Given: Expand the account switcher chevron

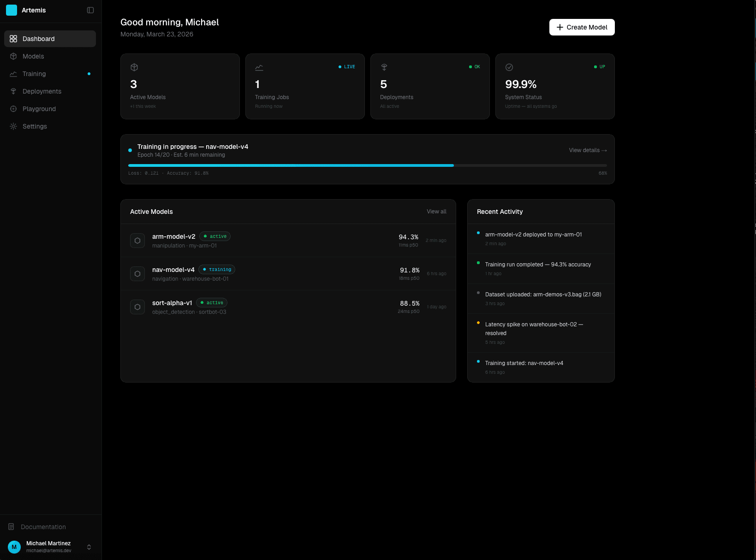Looking at the screenshot, I should [x=89, y=547].
